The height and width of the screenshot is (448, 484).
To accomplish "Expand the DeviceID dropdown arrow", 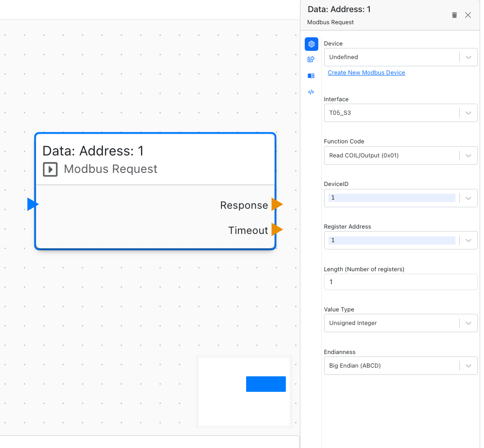I will (x=468, y=198).
